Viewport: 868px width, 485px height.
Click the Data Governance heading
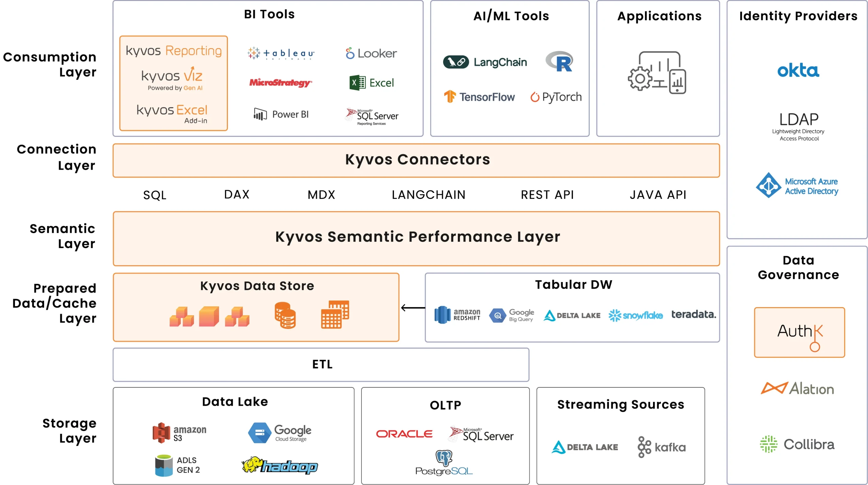pyautogui.click(x=798, y=267)
